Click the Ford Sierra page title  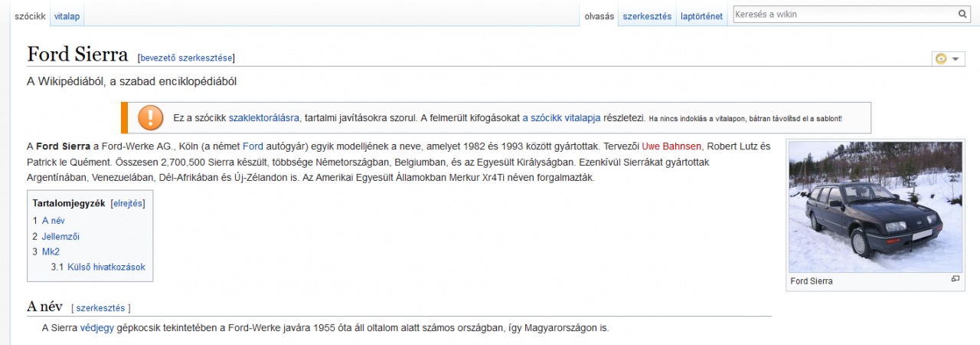pyautogui.click(x=77, y=54)
